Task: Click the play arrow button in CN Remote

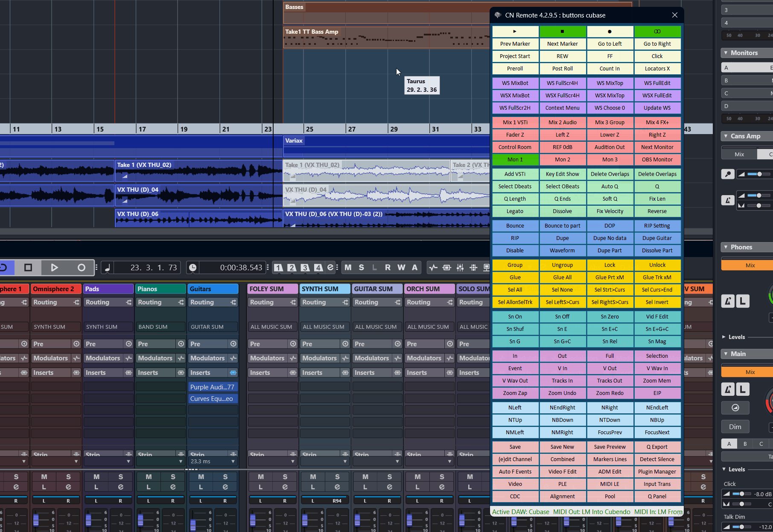Action: [515, 32]
